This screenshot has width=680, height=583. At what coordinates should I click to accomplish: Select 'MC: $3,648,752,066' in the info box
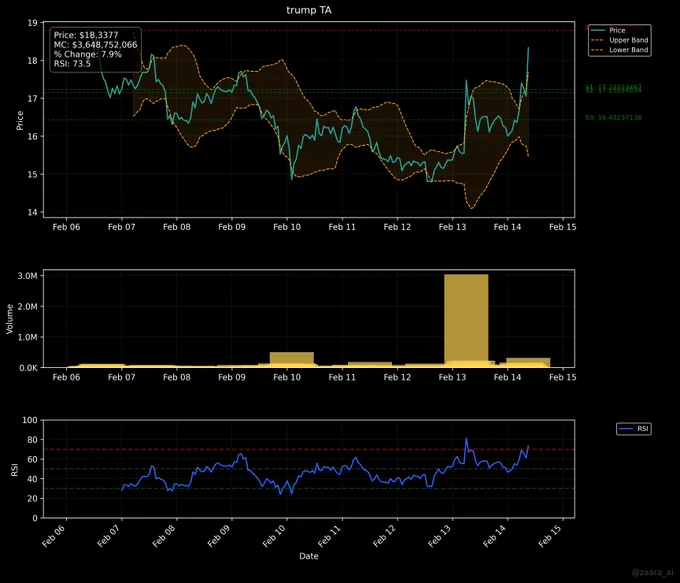point(95,45)
